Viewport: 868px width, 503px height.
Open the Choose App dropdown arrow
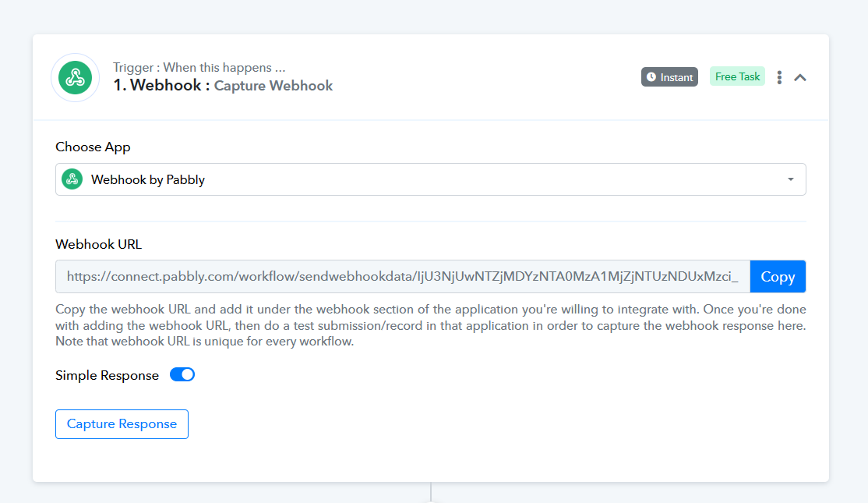(x=791, y=179)
